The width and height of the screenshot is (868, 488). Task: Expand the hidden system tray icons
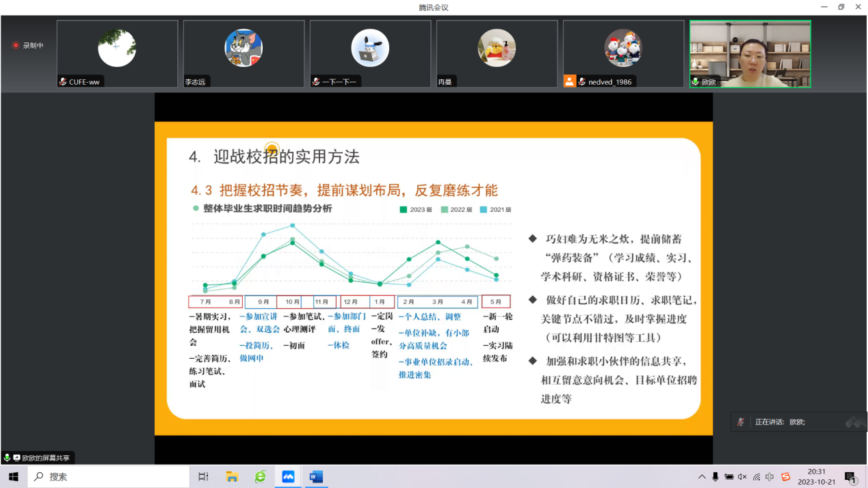point(702,476)
